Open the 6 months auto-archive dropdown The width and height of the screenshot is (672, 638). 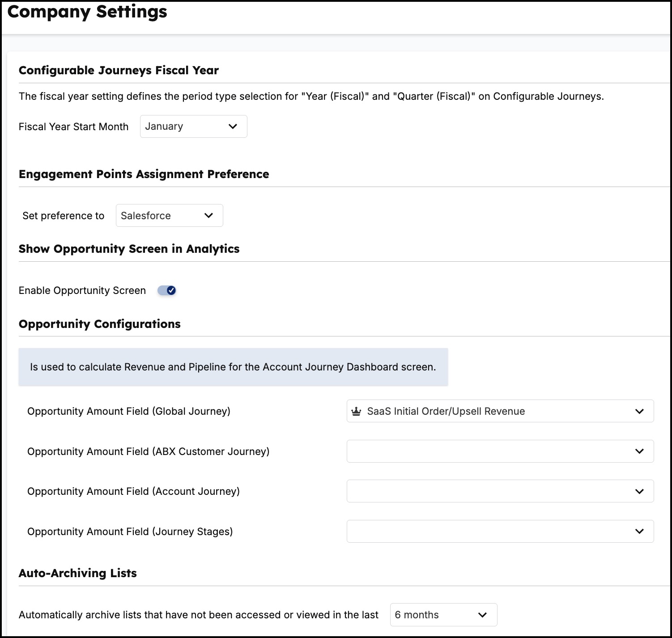coord(443,615)
